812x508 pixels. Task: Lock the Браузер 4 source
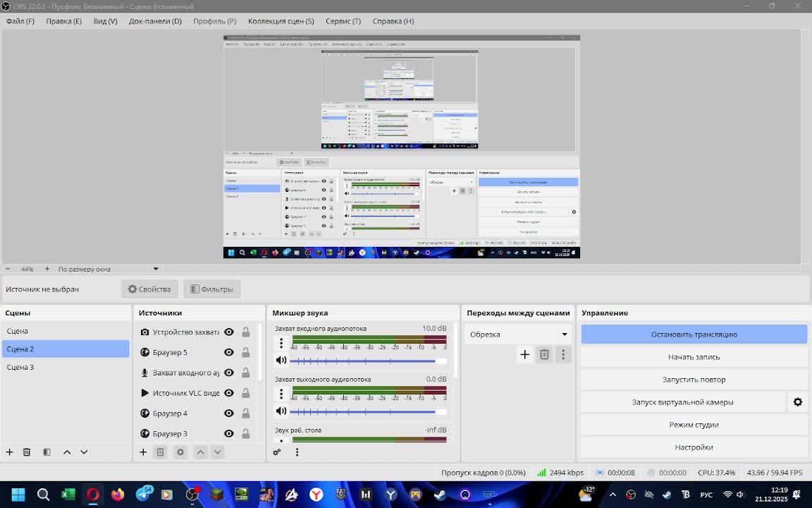245,413
